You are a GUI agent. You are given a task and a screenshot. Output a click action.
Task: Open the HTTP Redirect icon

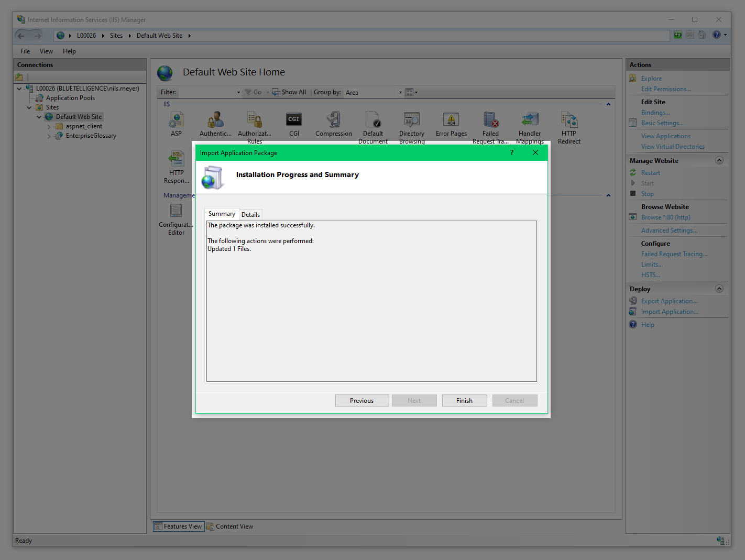click(569, 120)
